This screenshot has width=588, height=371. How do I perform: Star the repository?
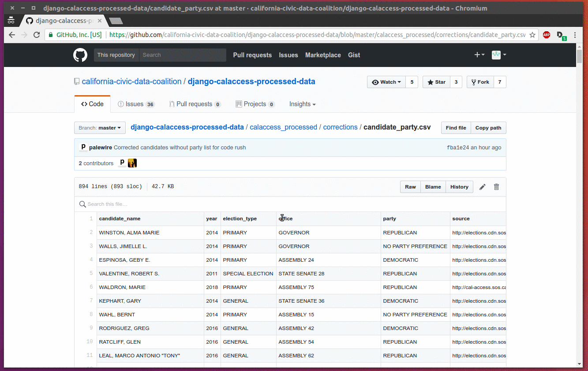coord(436,82)
